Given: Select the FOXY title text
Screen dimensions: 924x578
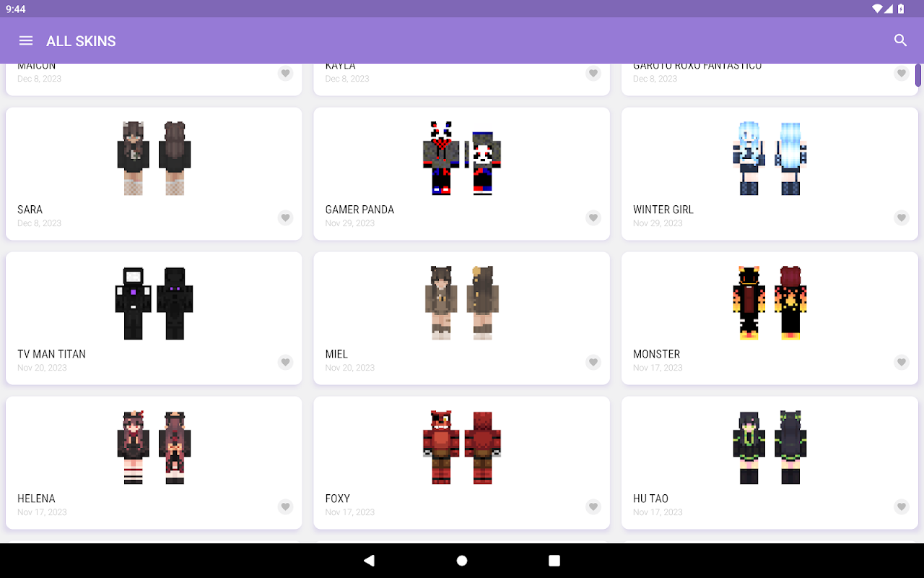Looking at the screenshot, I should click(x=337, y=499).
